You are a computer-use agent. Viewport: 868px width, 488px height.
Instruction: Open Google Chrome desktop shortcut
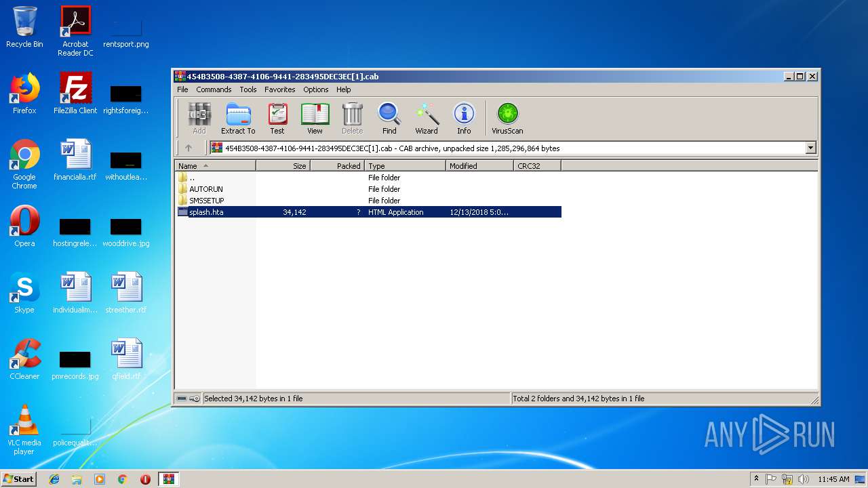(x=24, y=164)
